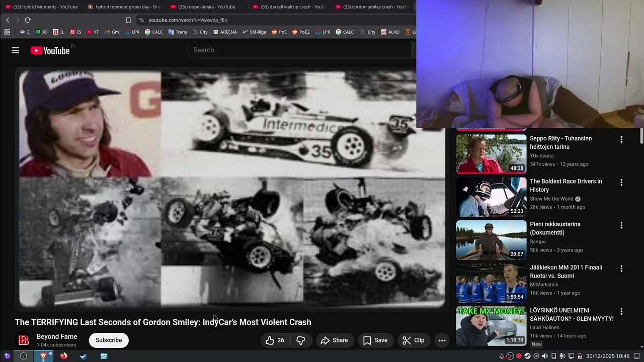
Task: Open the OBS Studio tray icon
Action: click(510, 356)
